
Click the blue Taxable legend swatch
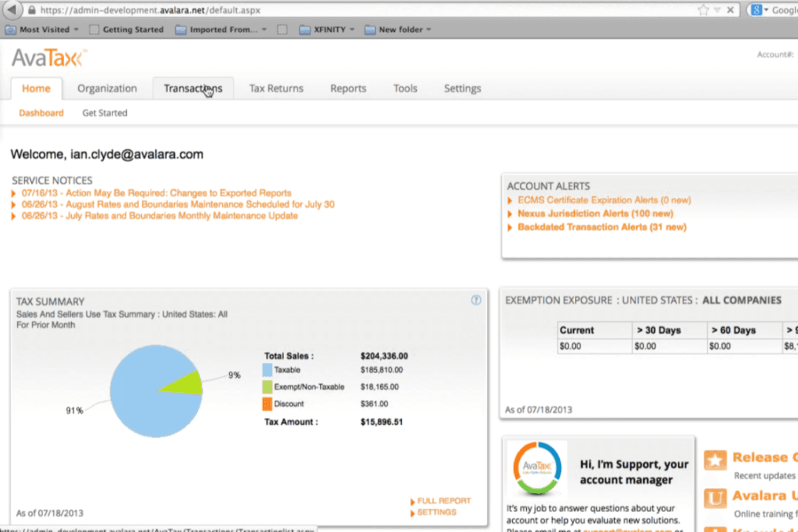[x=267, y=370]
